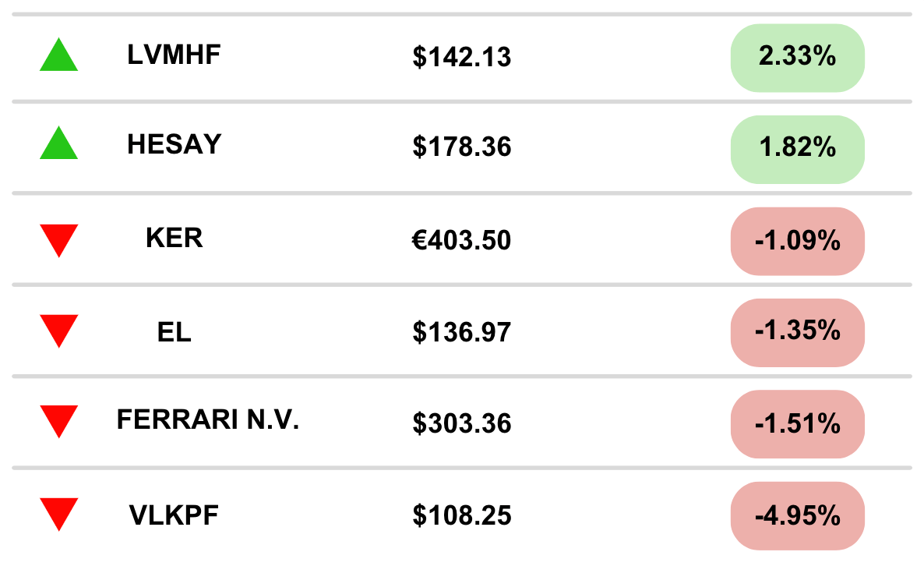Screen dimensions: 924x566
Task: Open the HESAY ticker
Action: pos(174,144)
